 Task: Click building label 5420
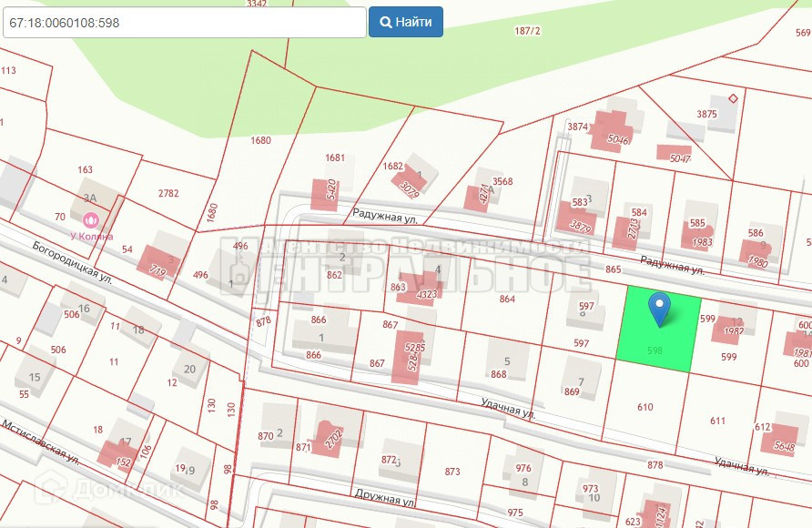(x=331, y=189)
